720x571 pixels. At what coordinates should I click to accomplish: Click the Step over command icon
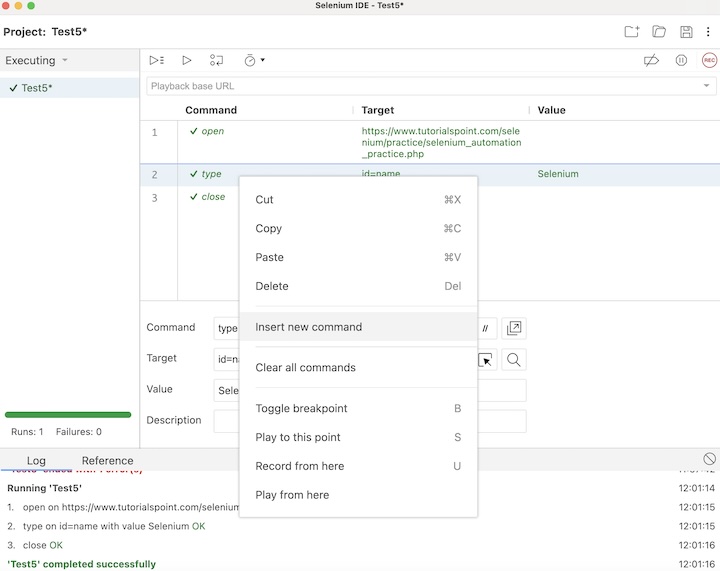[216, 60]
